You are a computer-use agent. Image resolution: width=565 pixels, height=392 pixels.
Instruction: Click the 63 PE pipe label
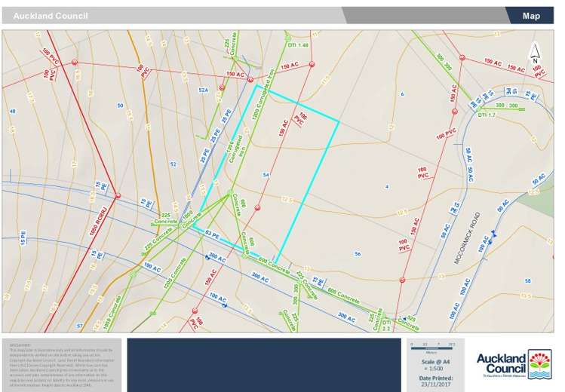[x=212, y=234]
